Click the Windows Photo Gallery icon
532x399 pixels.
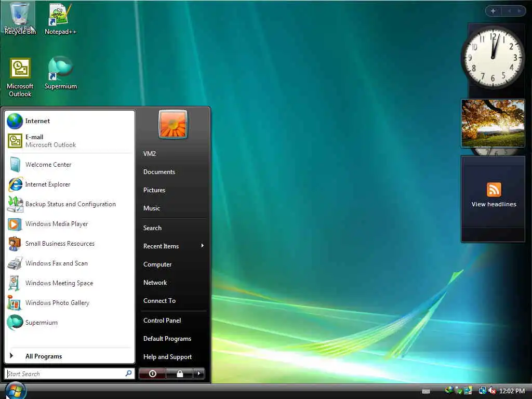14,303
